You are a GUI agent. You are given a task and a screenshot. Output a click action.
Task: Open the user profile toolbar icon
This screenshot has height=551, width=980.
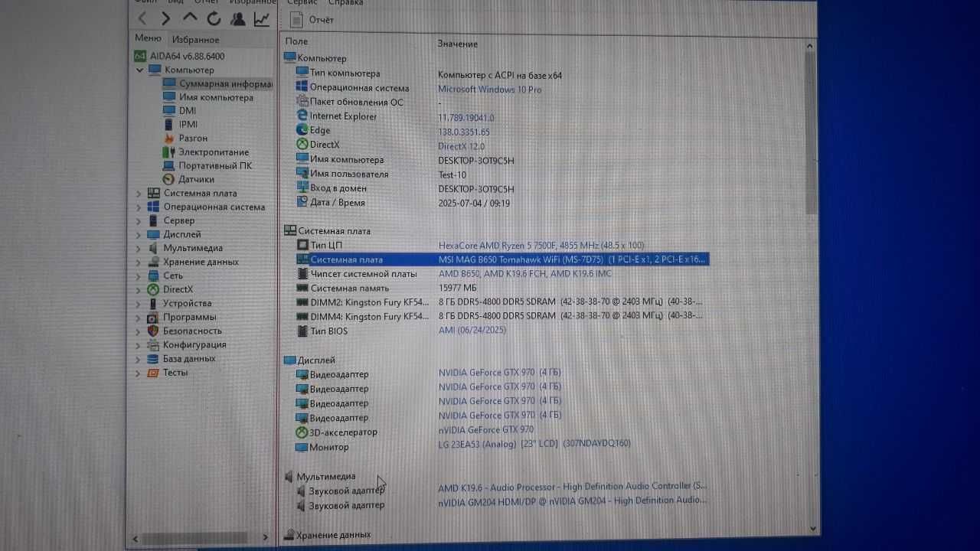(238, 18)
